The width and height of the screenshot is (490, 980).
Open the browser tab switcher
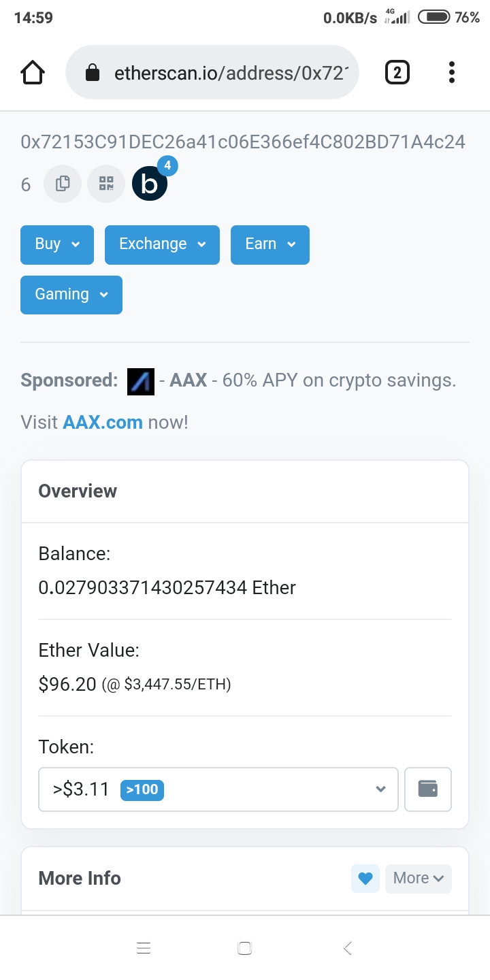coord(397,72)
